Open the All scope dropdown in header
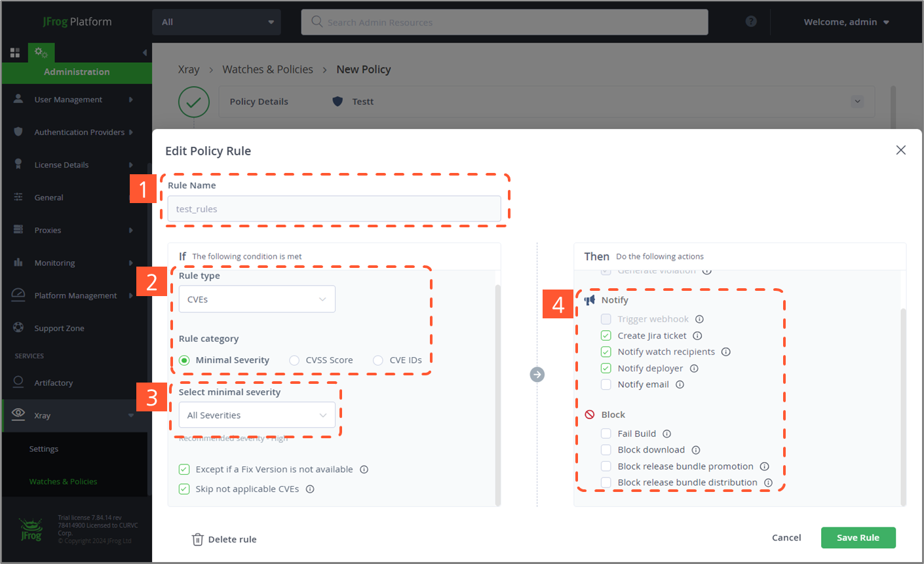The image size is (924, 564). pos(216,22)
